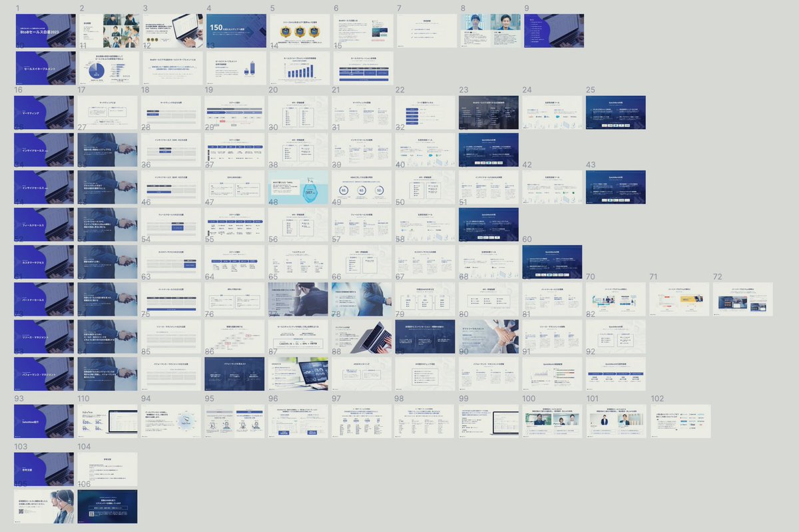Select final dark blue slide 106
Viewport: 799px width, 532px height.
click(108, 506)
